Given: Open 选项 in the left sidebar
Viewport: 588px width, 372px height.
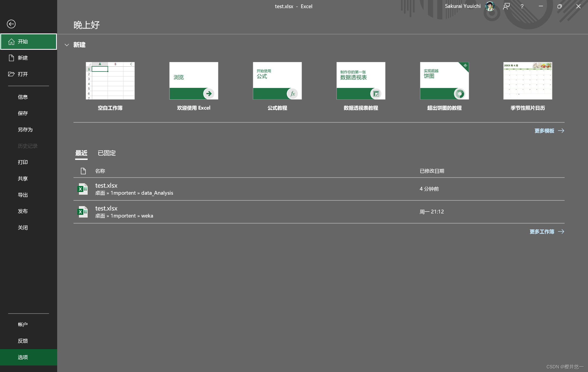Looking at the screenshot, I should click(23, 357).
